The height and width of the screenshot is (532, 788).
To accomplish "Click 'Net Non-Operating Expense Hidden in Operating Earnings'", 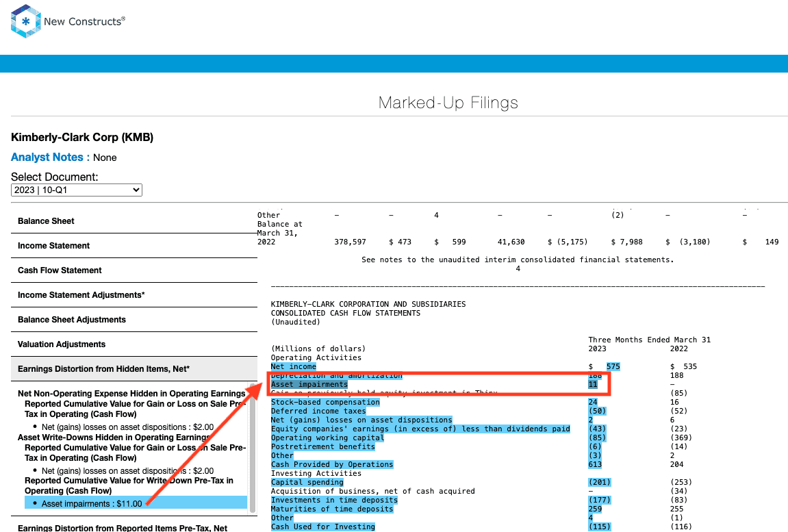I will point(131,393).
